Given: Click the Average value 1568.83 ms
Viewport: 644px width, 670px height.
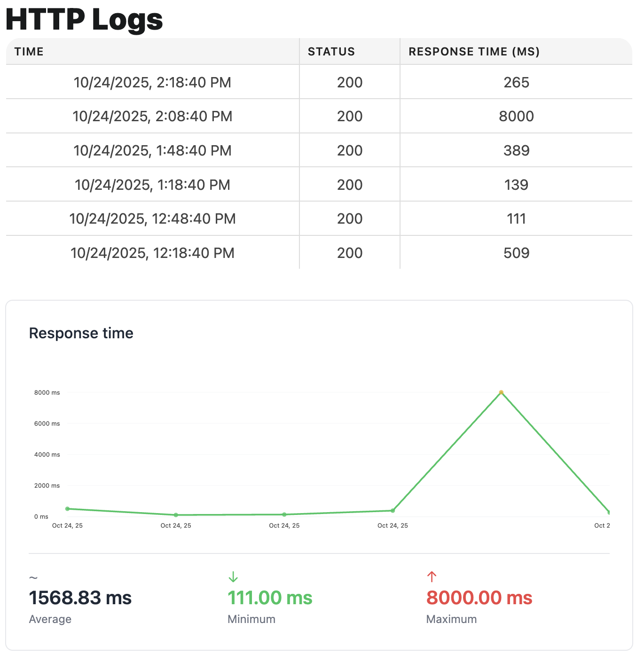Looking at the screenshot, I should pyautogui.click(x=80, y=598).
